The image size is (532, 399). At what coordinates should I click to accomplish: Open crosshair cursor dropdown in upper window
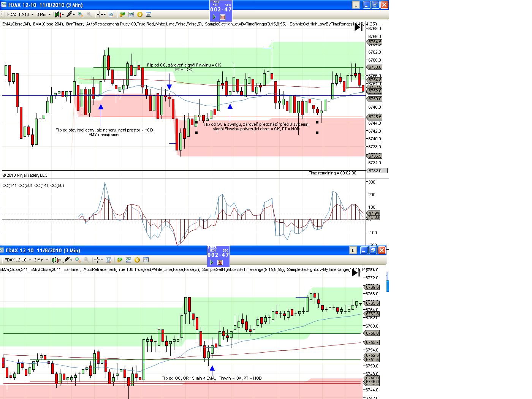click(x=101, y=14)
